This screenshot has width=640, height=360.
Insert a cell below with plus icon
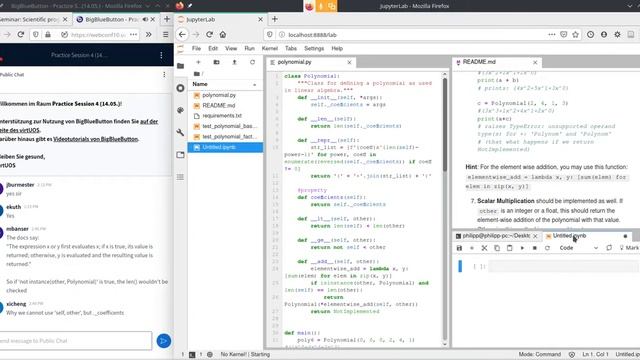point(472,248)
